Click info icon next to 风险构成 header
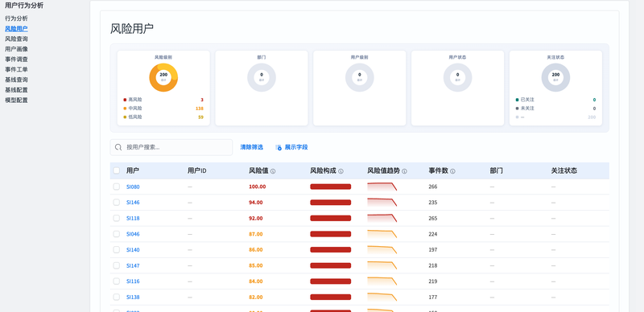This screenshot has width=644, height=312. click(x=341, y=171)
